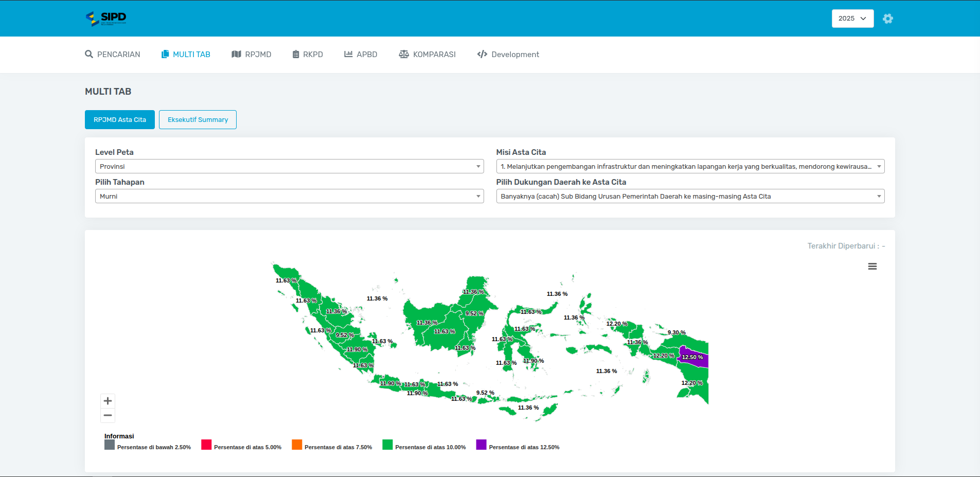980x477 pixels.
Task: Switch to the Eksekutif Summary button
Action: [x=198, y=119]
